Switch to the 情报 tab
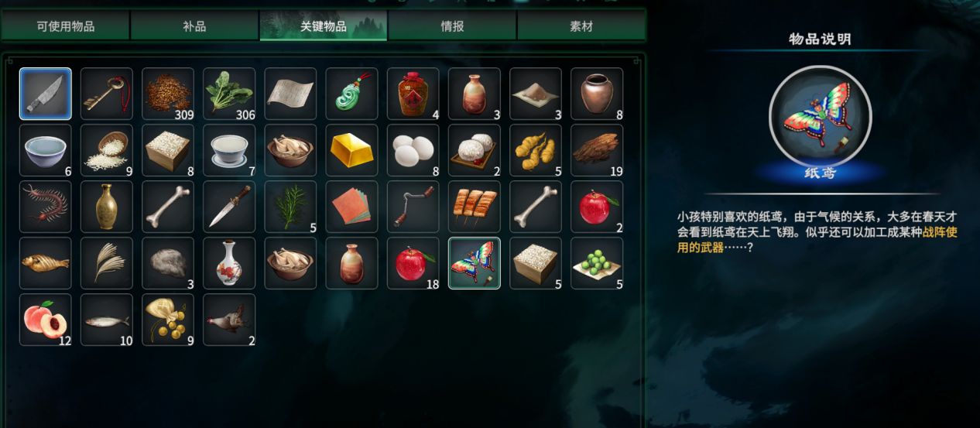 coord(452,26)
